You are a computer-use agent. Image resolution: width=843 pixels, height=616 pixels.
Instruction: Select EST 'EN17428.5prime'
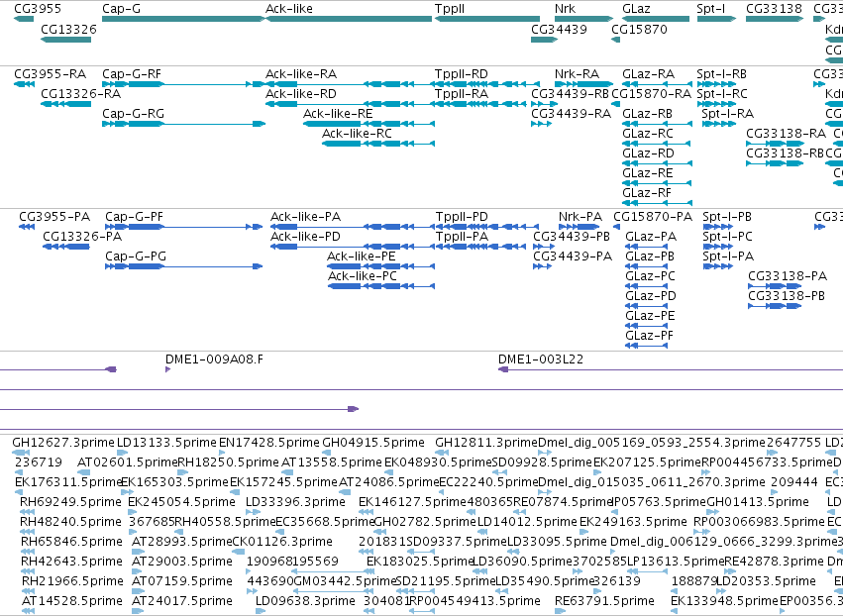(269, 443)
